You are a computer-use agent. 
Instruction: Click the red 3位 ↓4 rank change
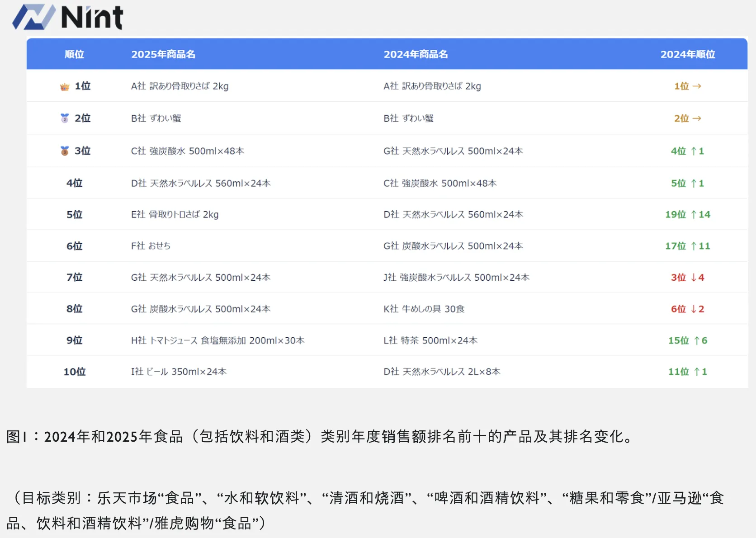688,277
